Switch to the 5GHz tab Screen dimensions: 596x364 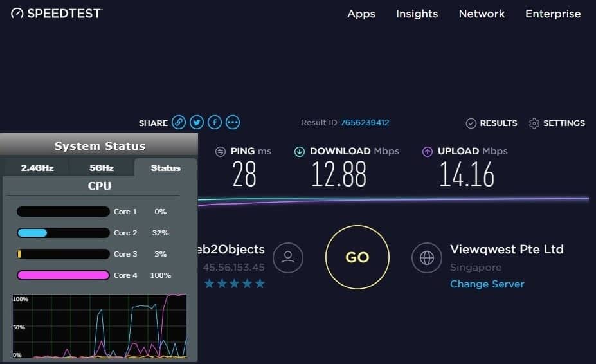102,168
